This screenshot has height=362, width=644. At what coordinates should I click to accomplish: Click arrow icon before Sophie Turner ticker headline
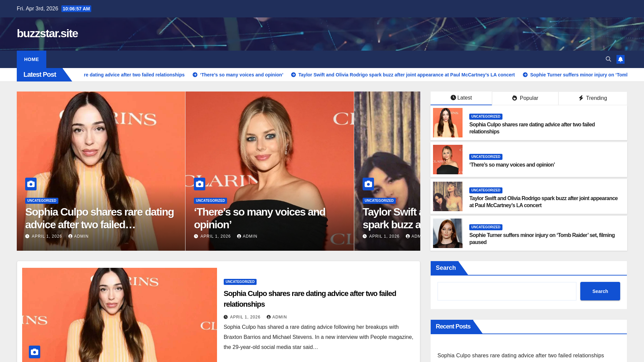click(525, 75)
